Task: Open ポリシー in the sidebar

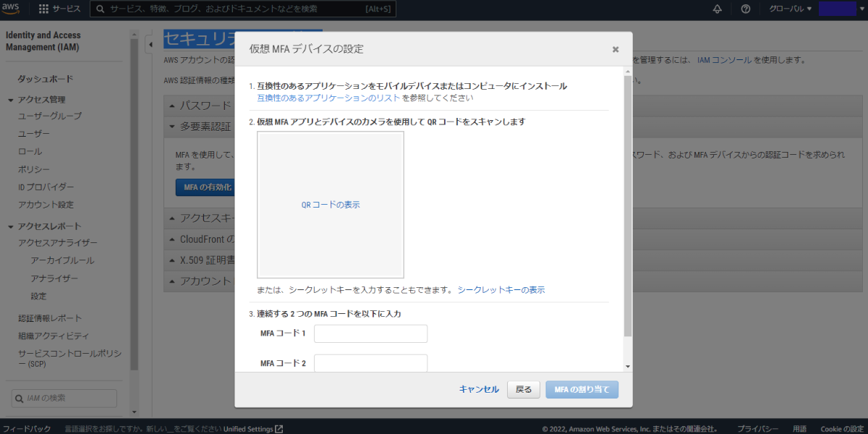Action: 34,169
